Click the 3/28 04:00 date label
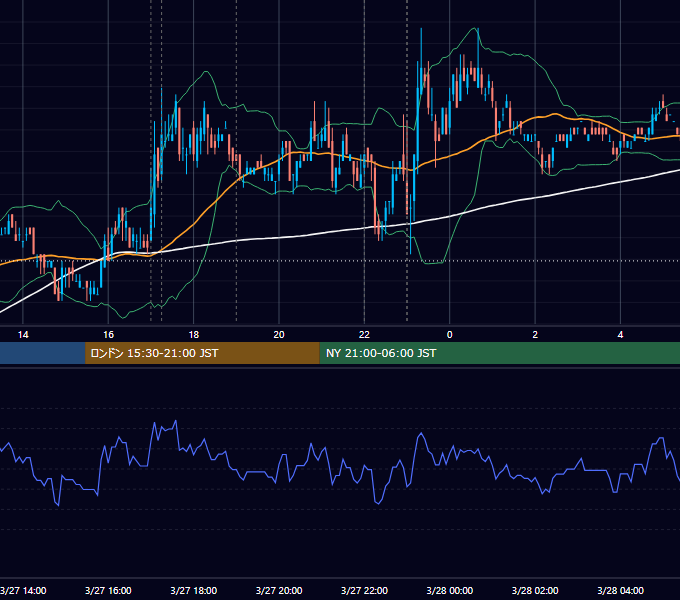Screen dimensions: 680x600 click(x=621, y=590)
